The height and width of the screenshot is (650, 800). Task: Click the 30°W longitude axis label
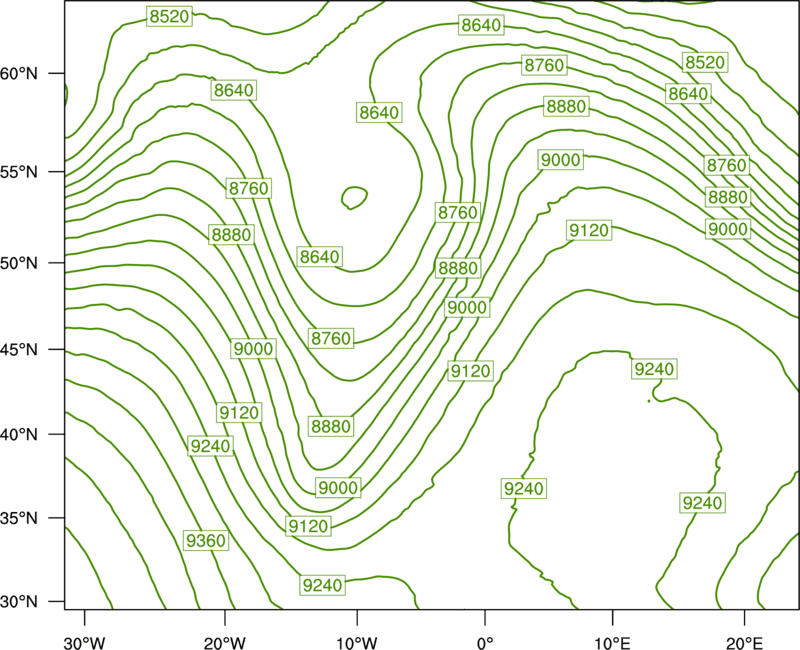click(x=85, y=643)
